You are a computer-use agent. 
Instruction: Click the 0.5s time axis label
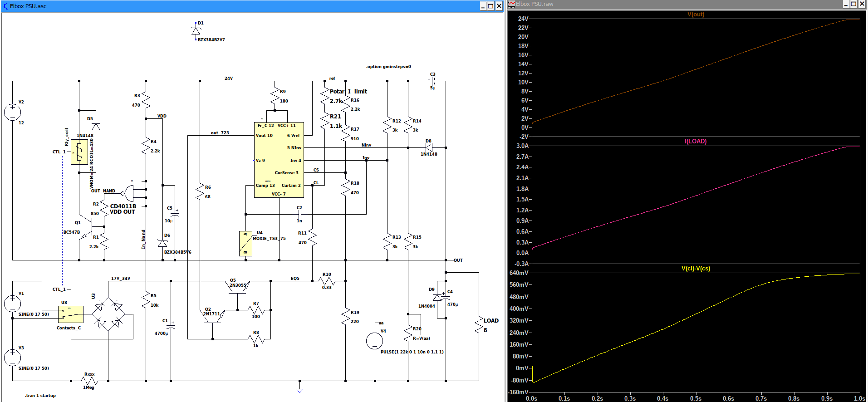point(696,398)
